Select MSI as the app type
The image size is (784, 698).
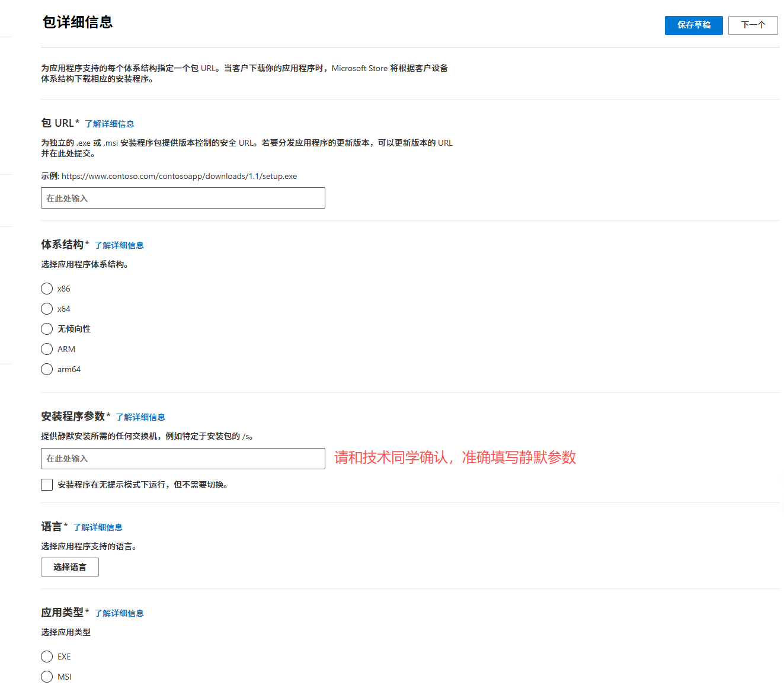[47, 677]
